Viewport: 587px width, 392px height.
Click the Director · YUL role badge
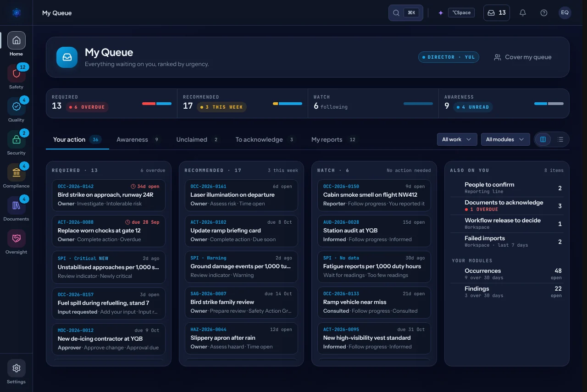pyautogui.click(x=449, y=57)
